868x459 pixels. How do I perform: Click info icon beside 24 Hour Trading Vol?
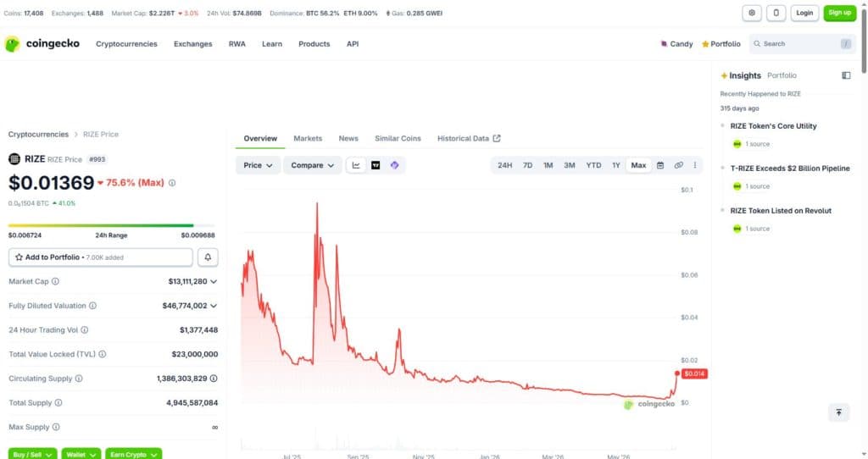pos(84,330)
